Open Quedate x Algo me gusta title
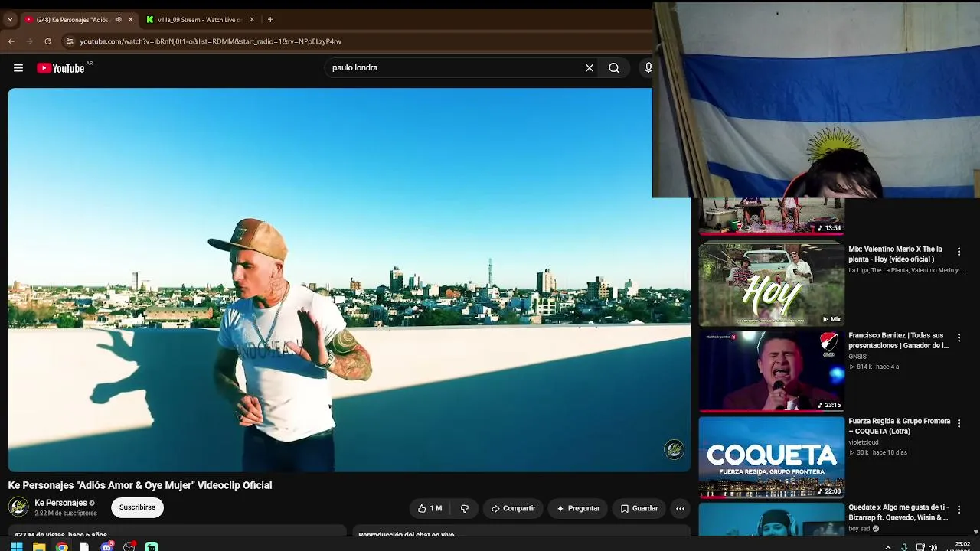Viewport: 980px width, 551px height. (x=898, y=512)
